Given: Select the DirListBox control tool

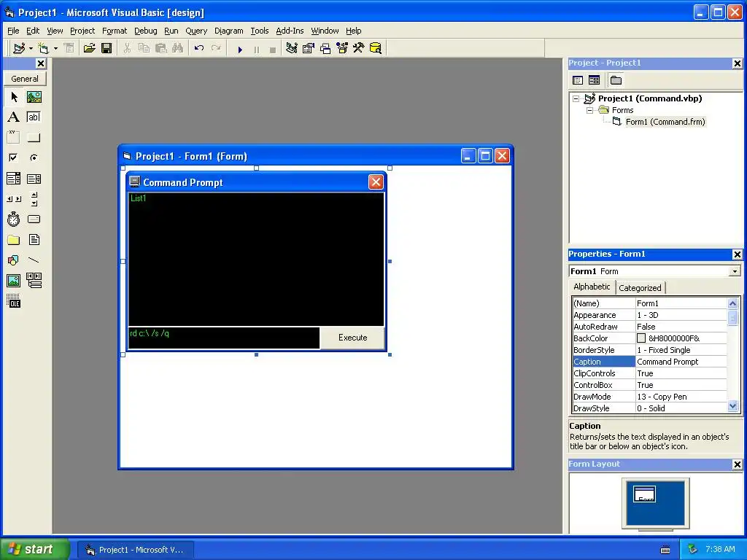Looking at the screenshot, I should click(x=14, y=239).
